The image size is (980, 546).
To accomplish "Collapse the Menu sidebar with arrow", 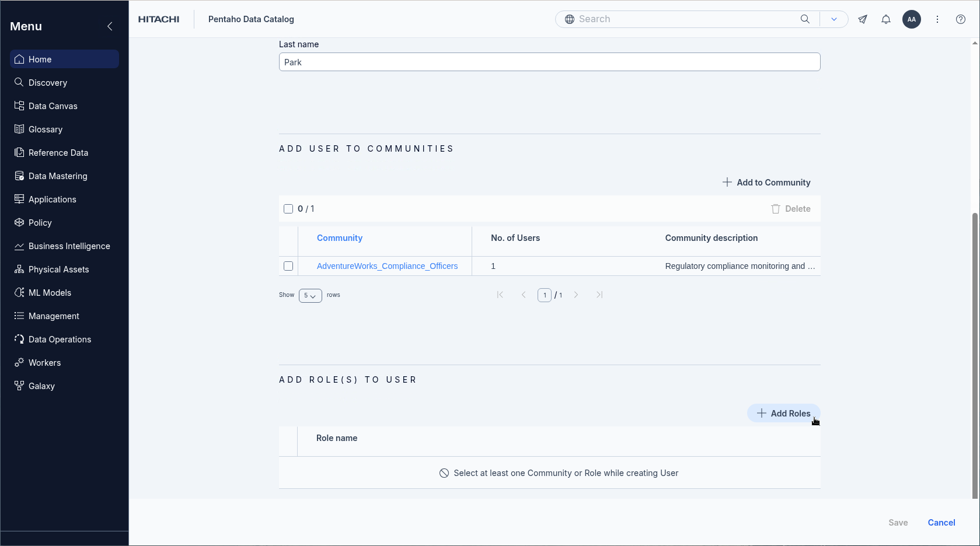I will tap(110, 26).
